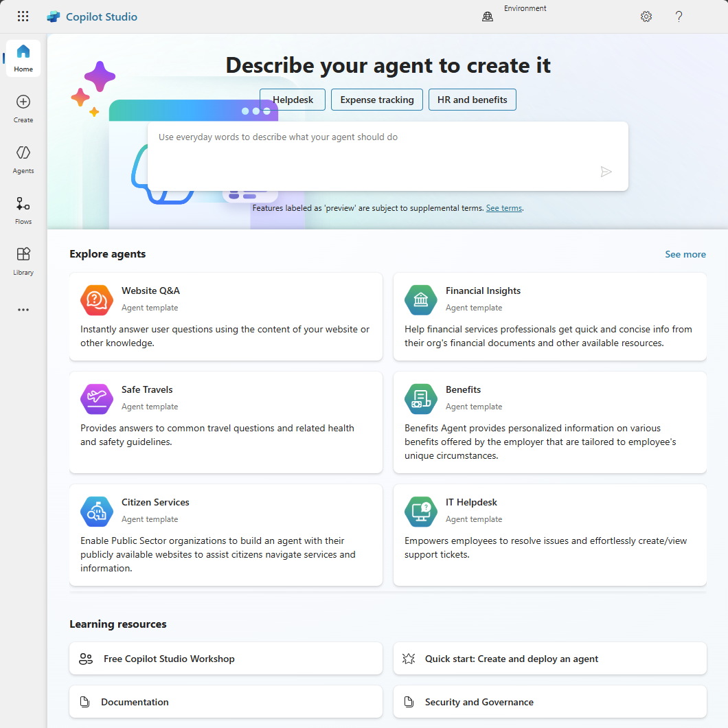
Task: Click the Website Q&A template icon
Action: (x=97, y=300)
